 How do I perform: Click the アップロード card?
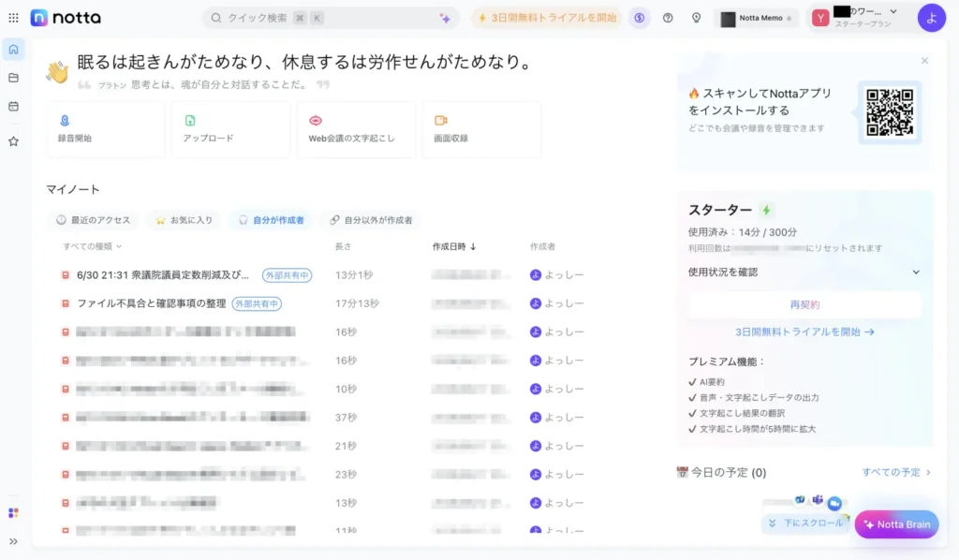pos(231,129)
